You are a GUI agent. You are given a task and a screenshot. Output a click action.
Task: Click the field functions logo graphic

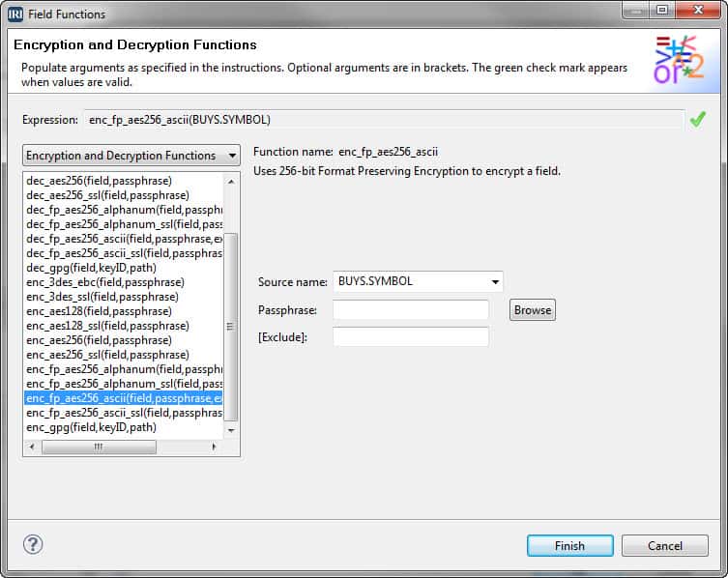tap(679, 59)
